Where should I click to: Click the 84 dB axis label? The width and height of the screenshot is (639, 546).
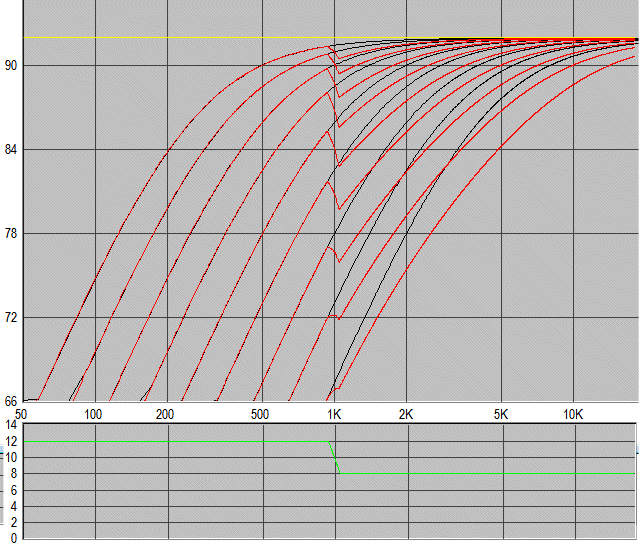pos(11,150)
